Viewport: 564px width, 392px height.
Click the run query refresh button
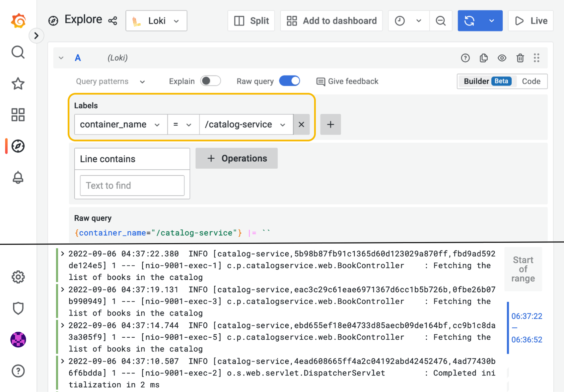[469, 21]
